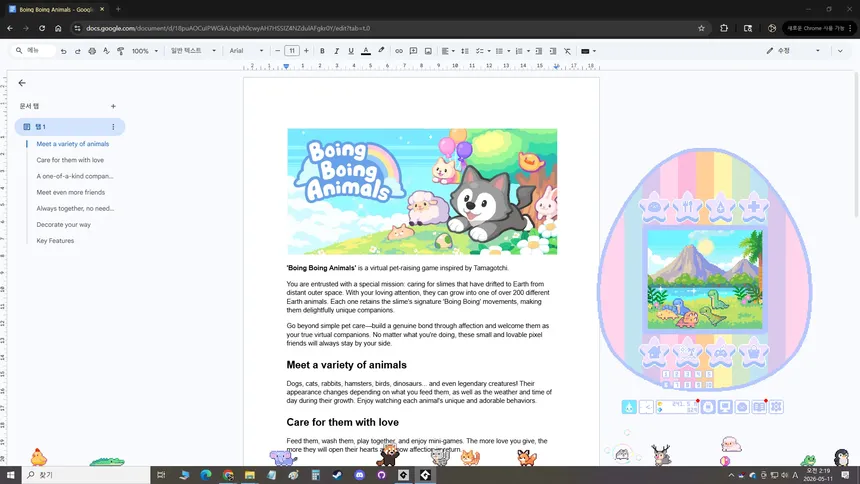860x484 pixels.
Task: Open the text color picker
Action: [x=366, y=51]
